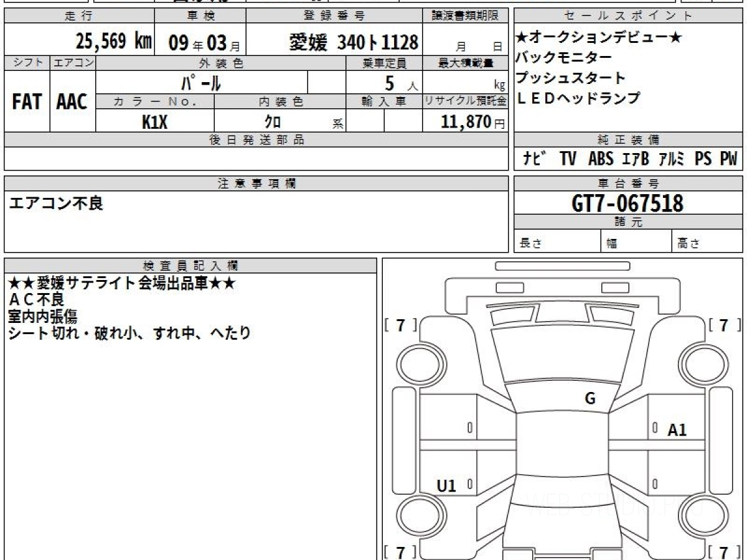Select interior color クロ
The image size is (747, 560).
(x=273, y=122)
